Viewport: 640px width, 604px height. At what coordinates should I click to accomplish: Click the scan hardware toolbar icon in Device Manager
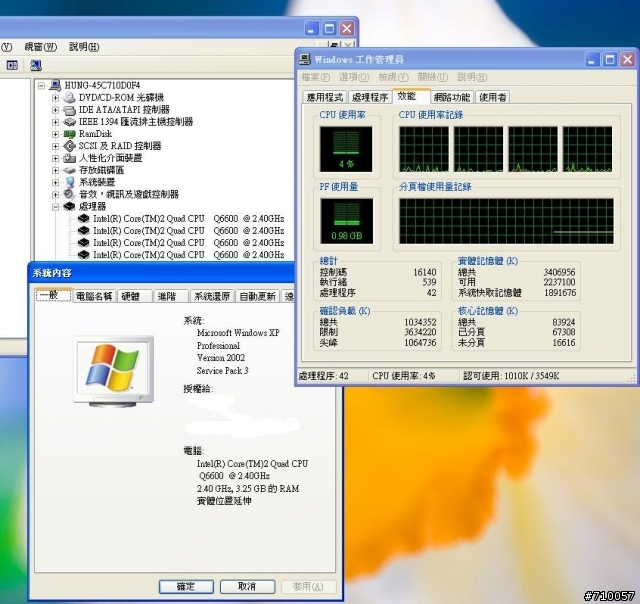click(36, 65)
